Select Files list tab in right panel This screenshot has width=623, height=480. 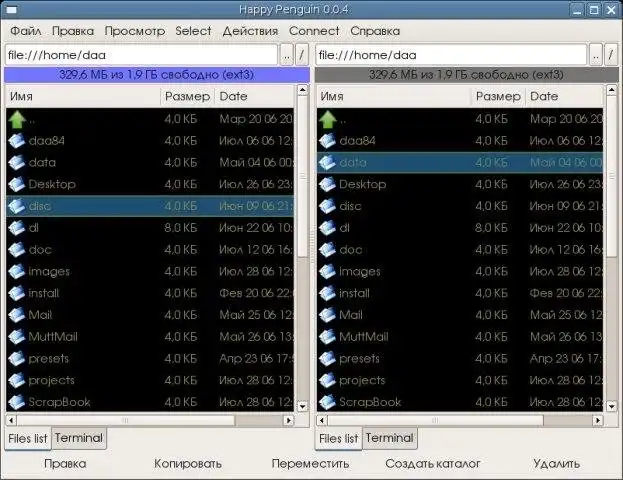(339, 439)
